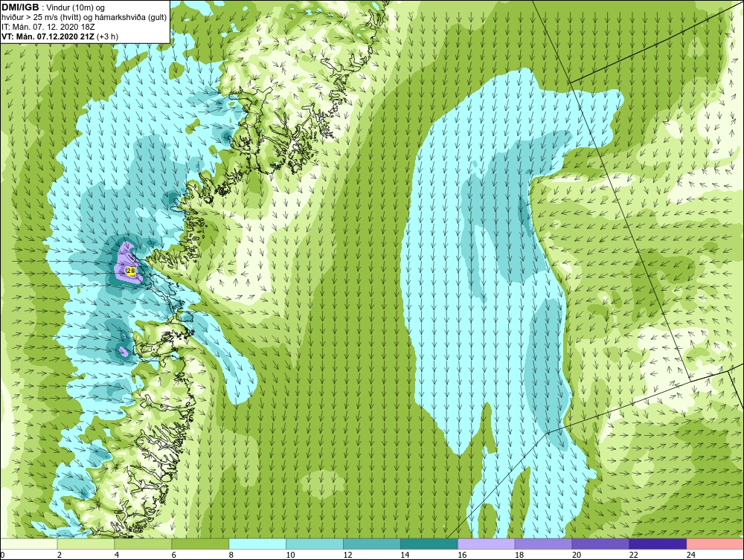
Task: Click the legend value label 24
Action: 691,555
